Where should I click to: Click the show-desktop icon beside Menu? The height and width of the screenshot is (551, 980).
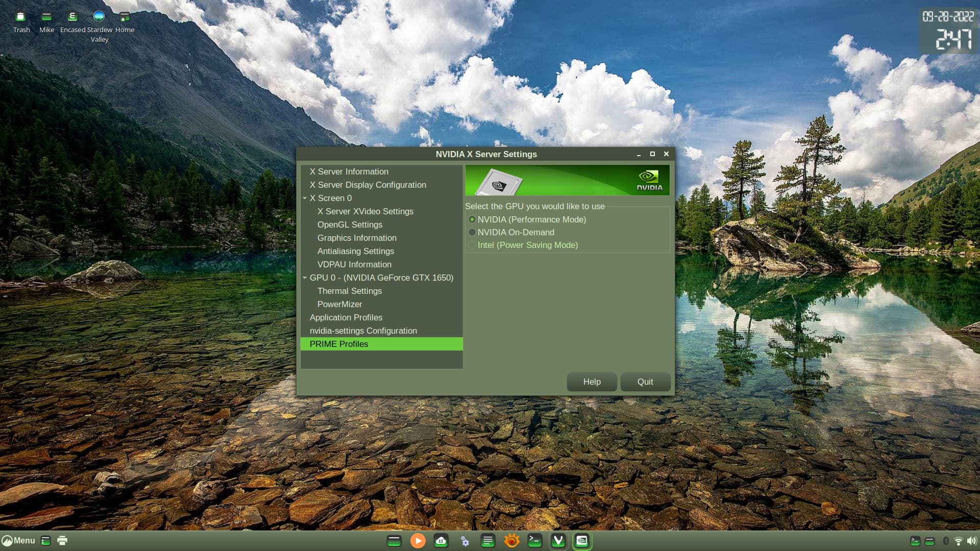point(45,541)
